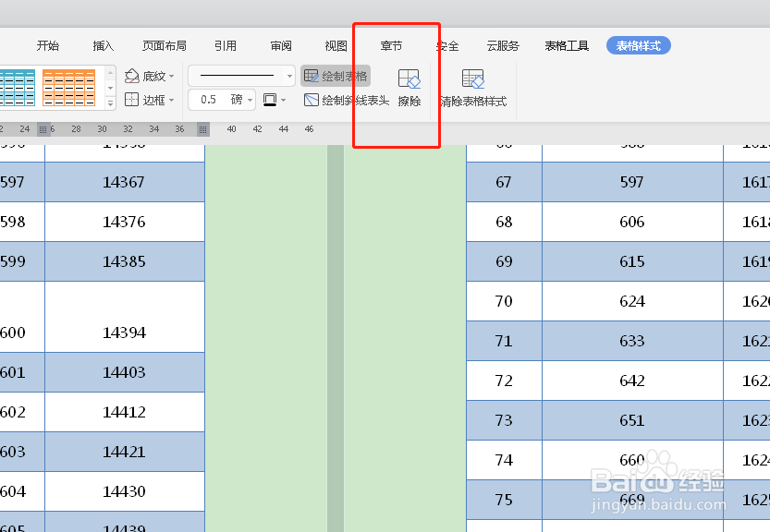Open the 安全 tab
The width and height of the screenshot is (770, 532).
447,46
